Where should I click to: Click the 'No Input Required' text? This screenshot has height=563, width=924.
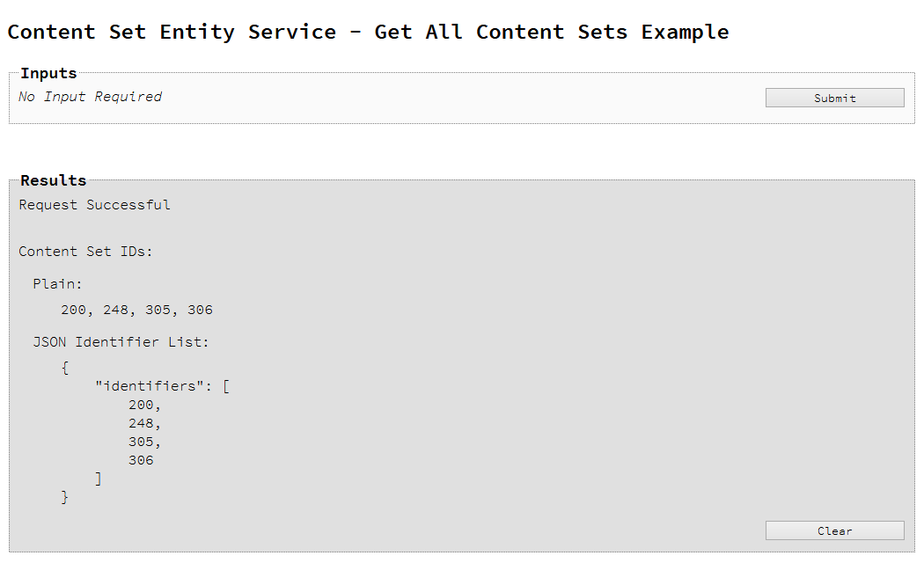(x=91, y=97)
